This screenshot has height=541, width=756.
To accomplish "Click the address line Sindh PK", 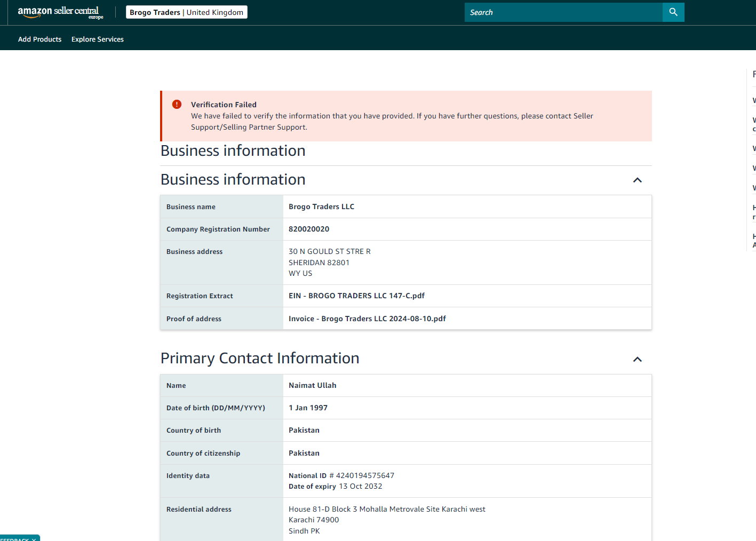I will 304,531.
